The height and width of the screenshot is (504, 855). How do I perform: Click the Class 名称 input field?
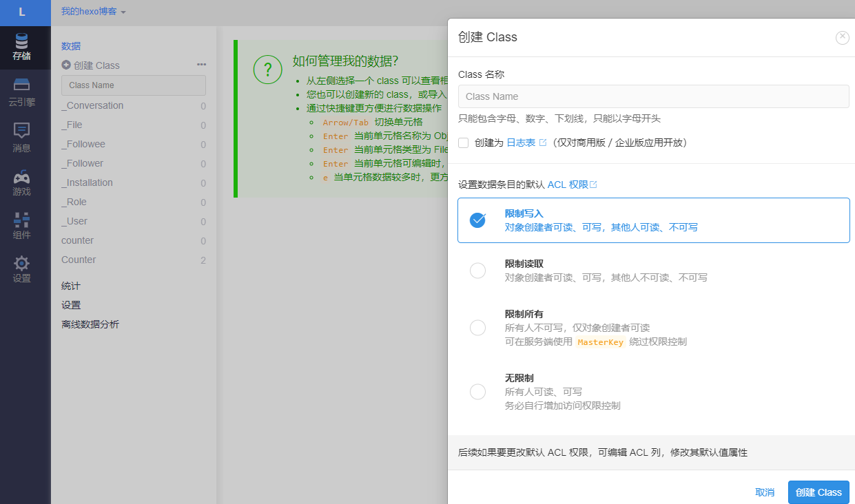(653, 96)
